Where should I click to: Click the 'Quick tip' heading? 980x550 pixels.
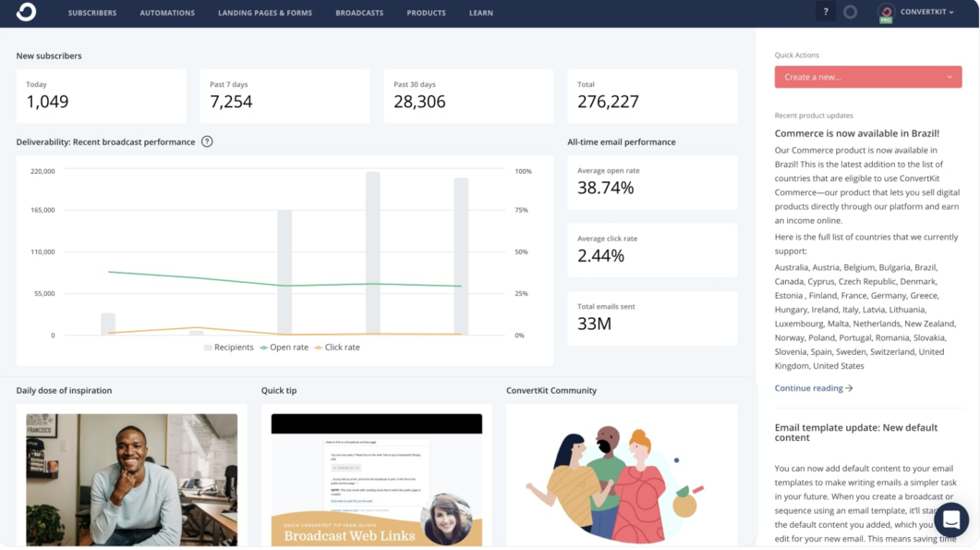(x=279, y=390)
